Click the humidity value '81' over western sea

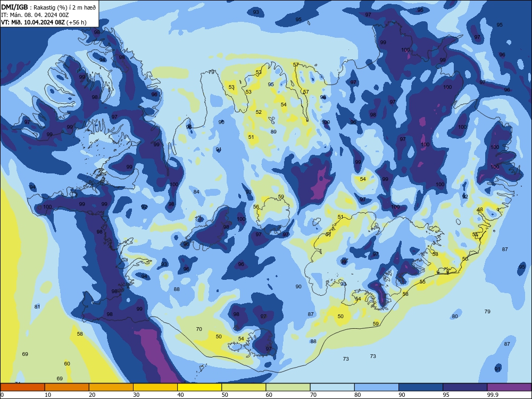click(37, 307)
